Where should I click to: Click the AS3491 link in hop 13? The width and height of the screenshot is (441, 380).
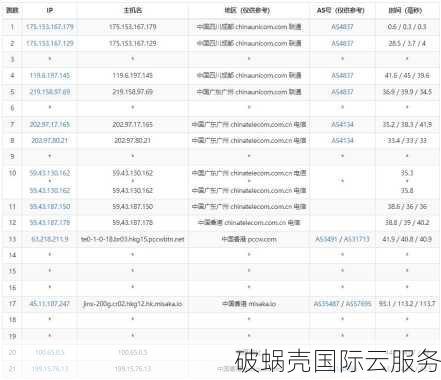(x=326, y=239)
